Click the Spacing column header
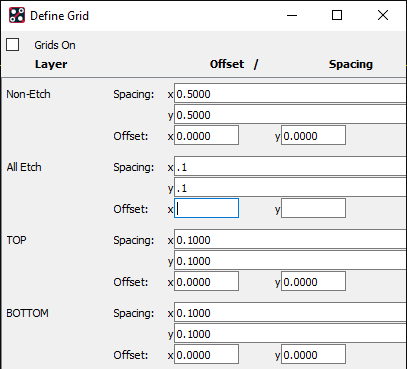Image resolution: width=407 pixels, height=369 pixels. tap(351, 64)
